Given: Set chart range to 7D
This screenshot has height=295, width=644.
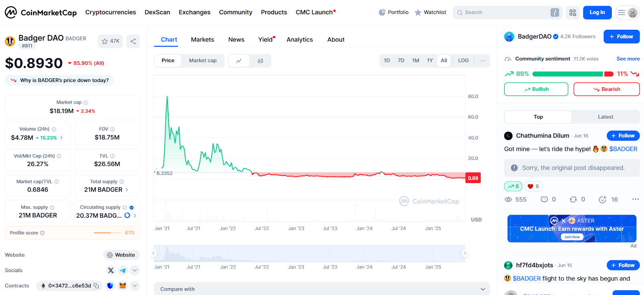Looking at the screenshot, I should 401,61.
